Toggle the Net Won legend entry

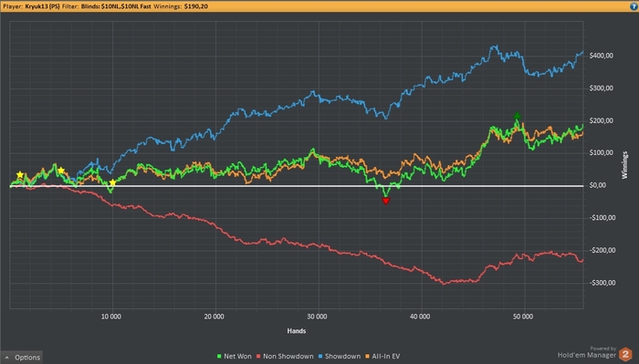tap(235, 357)
